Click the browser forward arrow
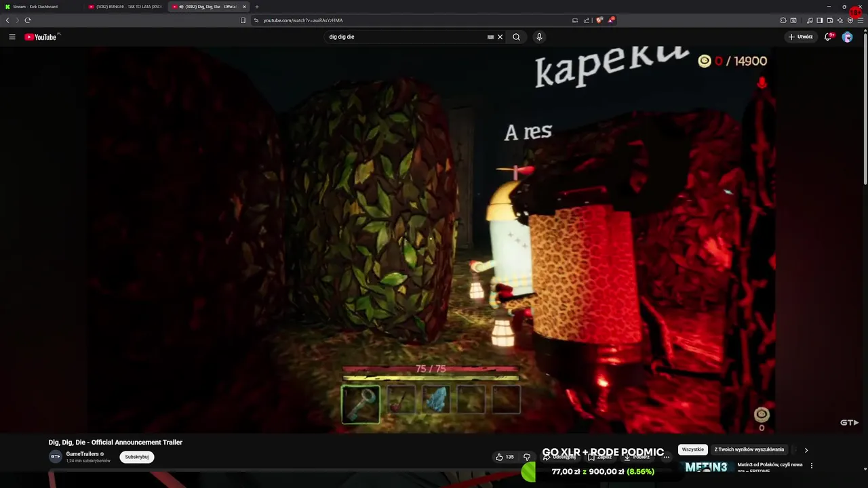868x488 pixels. tap(17, 20)
